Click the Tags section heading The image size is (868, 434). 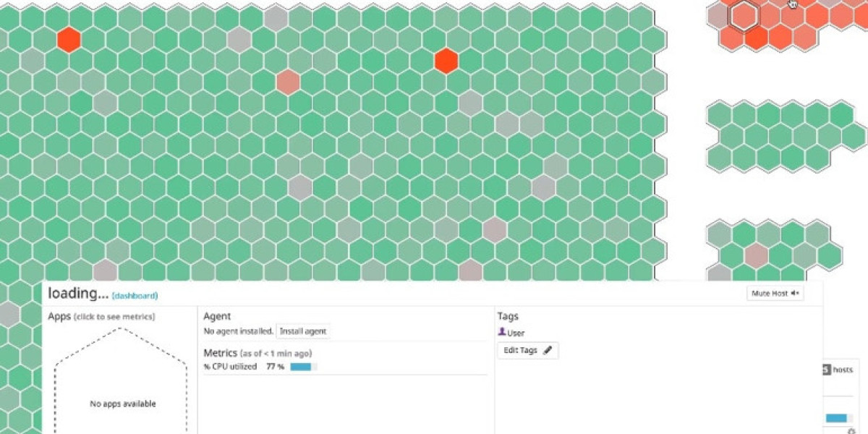tap(508, 316)
